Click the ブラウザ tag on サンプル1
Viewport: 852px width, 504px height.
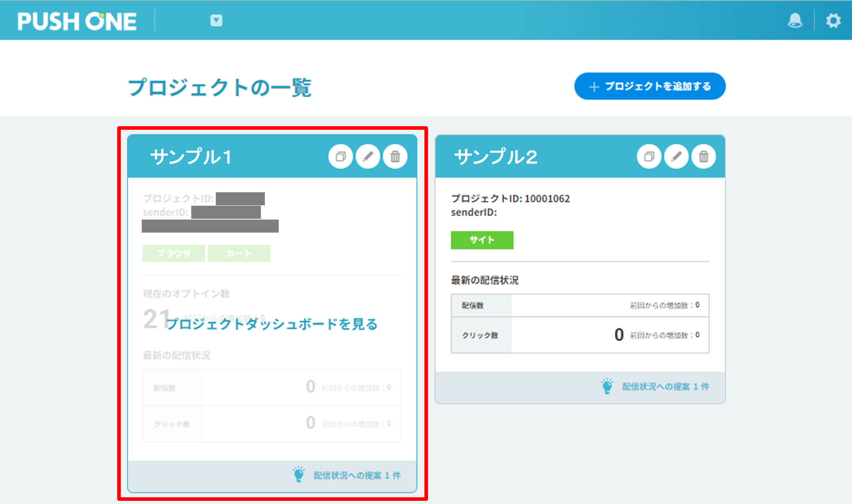[173, 253]
